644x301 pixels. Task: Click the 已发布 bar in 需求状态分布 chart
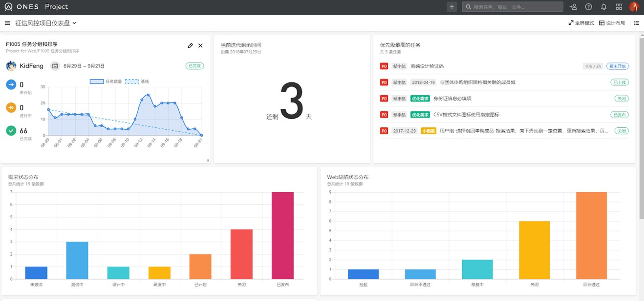(x=283, y=235)
